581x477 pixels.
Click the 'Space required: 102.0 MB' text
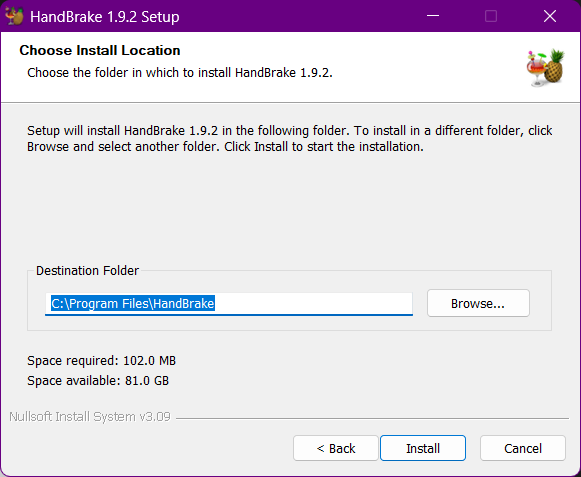102,361
